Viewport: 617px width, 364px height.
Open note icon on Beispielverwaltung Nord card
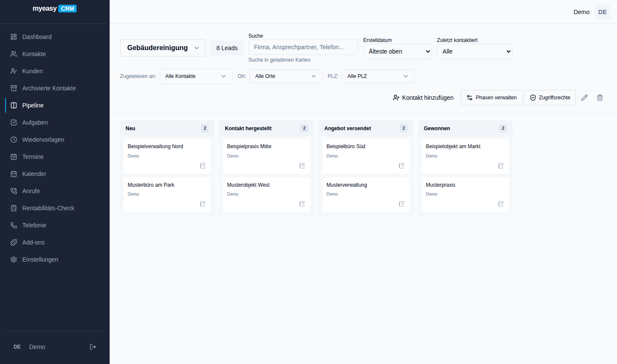pos(203,166)
